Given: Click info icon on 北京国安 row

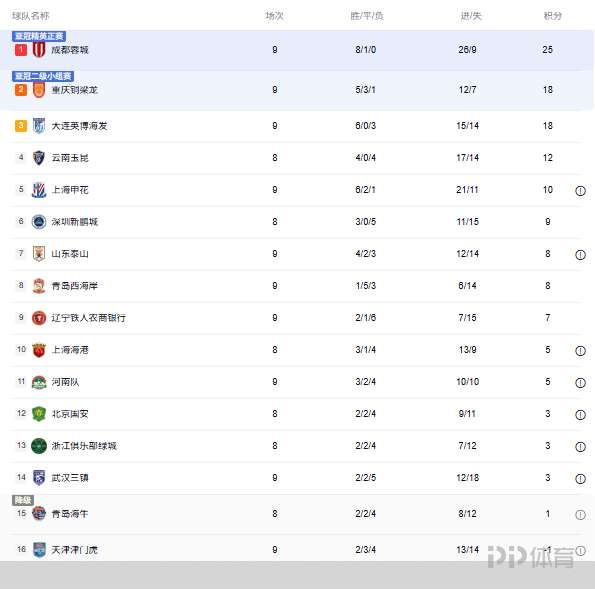Looking at the screenshot, I should (580, 415).
